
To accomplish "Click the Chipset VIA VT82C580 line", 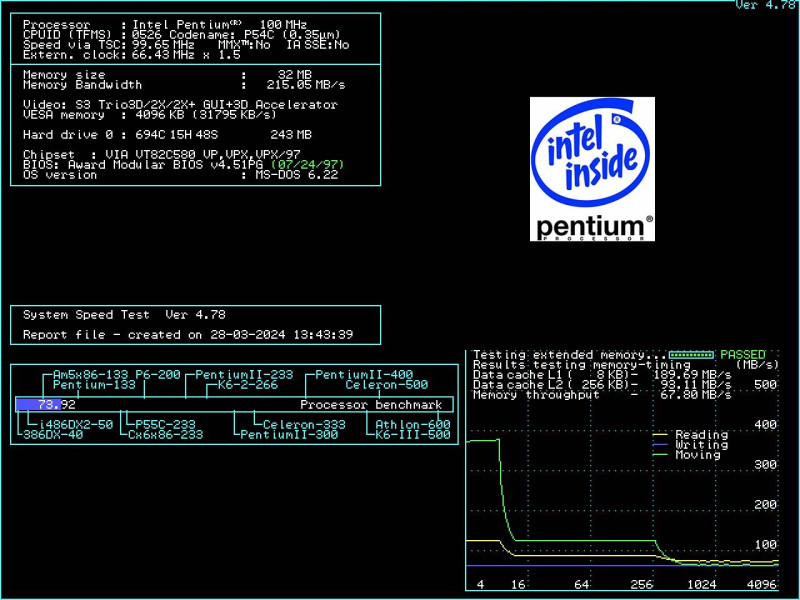I will point(162,154).
